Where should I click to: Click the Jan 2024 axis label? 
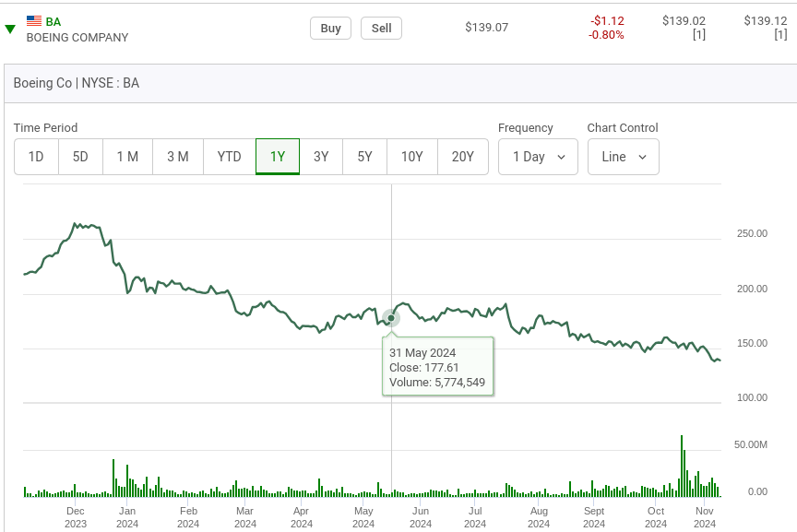[x=127, y=517]
